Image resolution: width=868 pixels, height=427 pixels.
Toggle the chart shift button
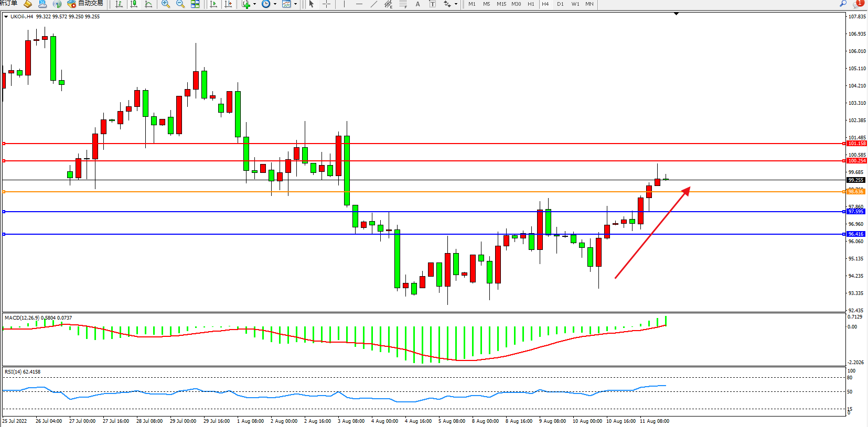pyautogui.click(x=228, y=4)
